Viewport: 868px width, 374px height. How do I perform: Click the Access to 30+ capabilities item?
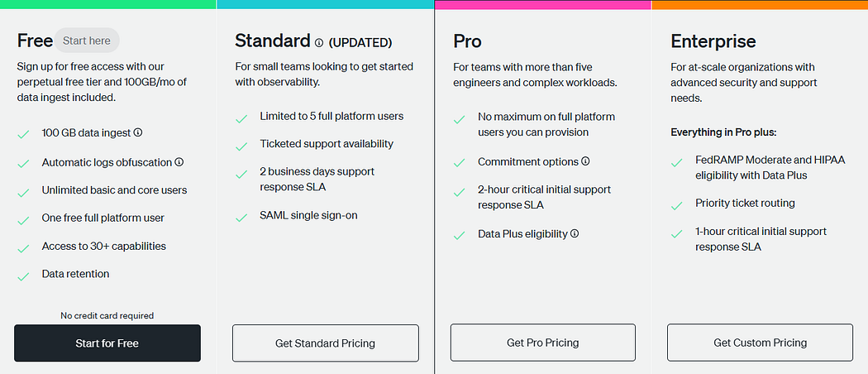click(103, 247)
